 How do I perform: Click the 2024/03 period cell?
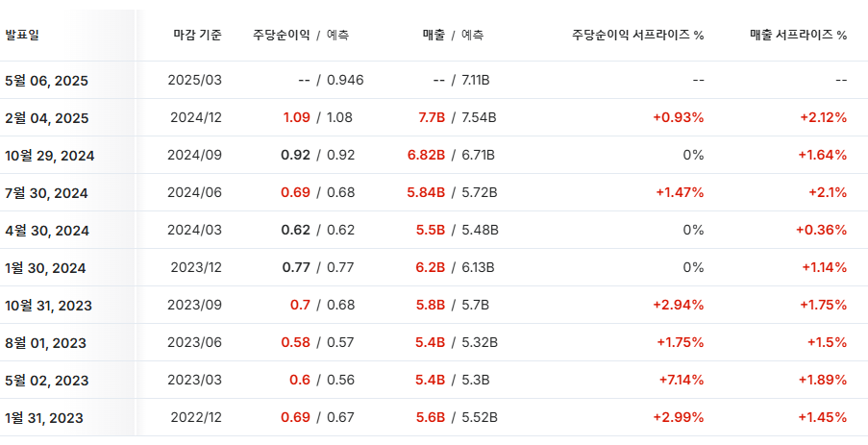coord(194,230)
